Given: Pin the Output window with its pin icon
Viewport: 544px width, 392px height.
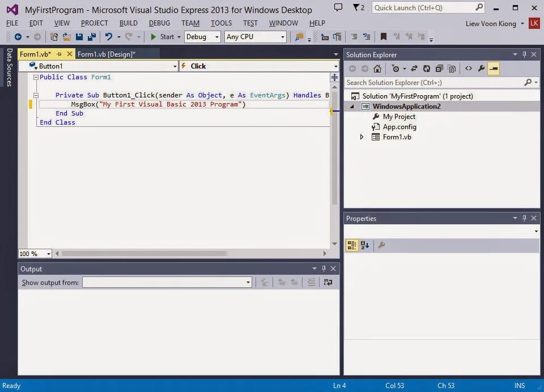Looking at the screenshot, I should click(x=323, y=269).
